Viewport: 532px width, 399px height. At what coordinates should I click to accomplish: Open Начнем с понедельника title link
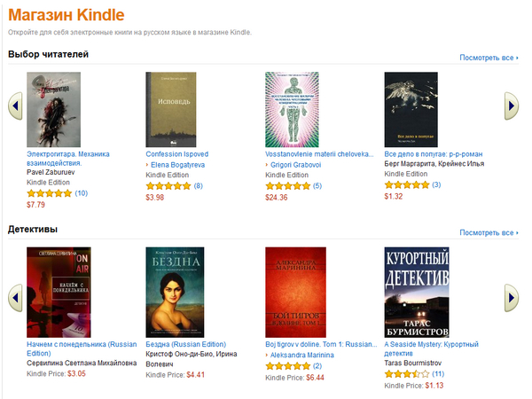[x=82, y=348]
